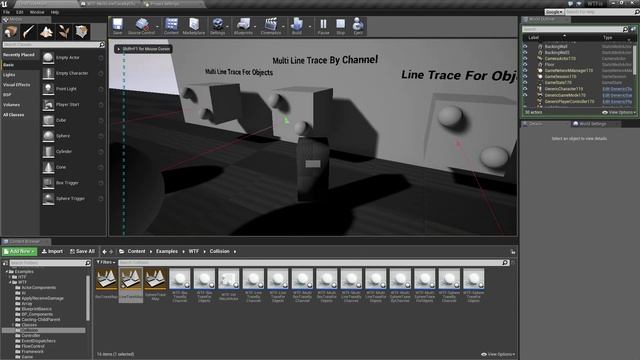Click Sphere placement icon
The width and height of the screenshot is (640, 360).
48,136
